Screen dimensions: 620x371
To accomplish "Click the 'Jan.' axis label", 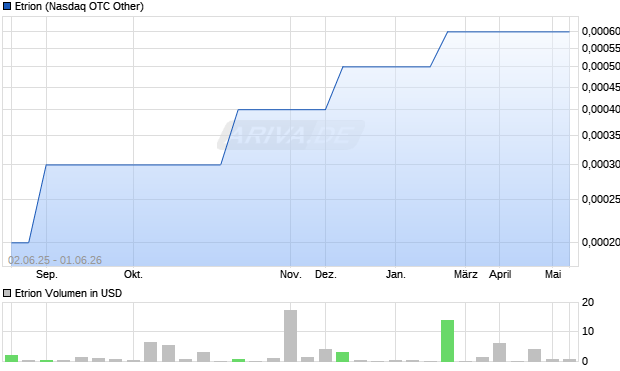I will [x=396, y=274].
